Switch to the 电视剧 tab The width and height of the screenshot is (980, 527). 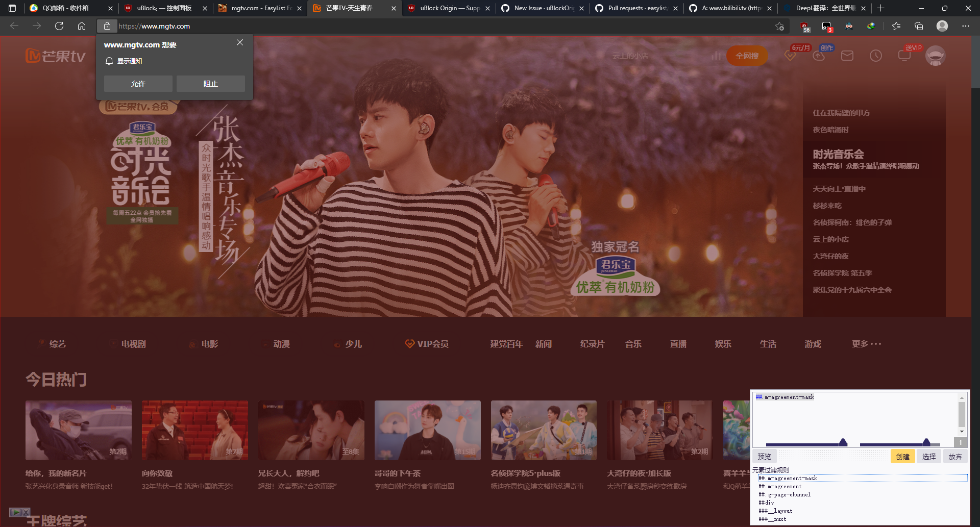(133, 344)
